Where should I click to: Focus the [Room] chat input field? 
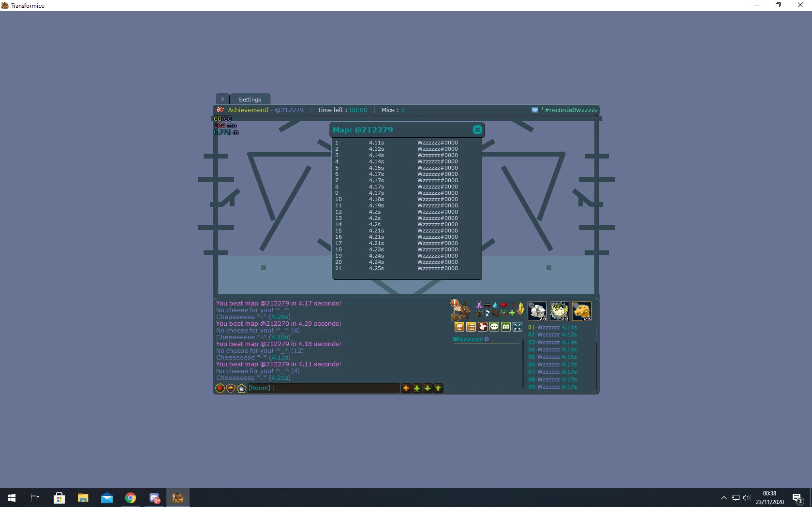click(324, 388)
